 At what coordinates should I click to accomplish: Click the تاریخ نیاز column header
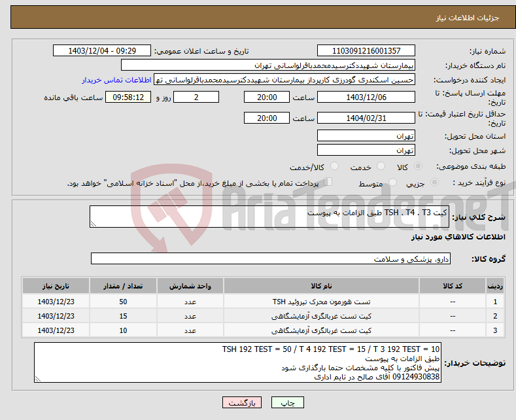(56, 286)
